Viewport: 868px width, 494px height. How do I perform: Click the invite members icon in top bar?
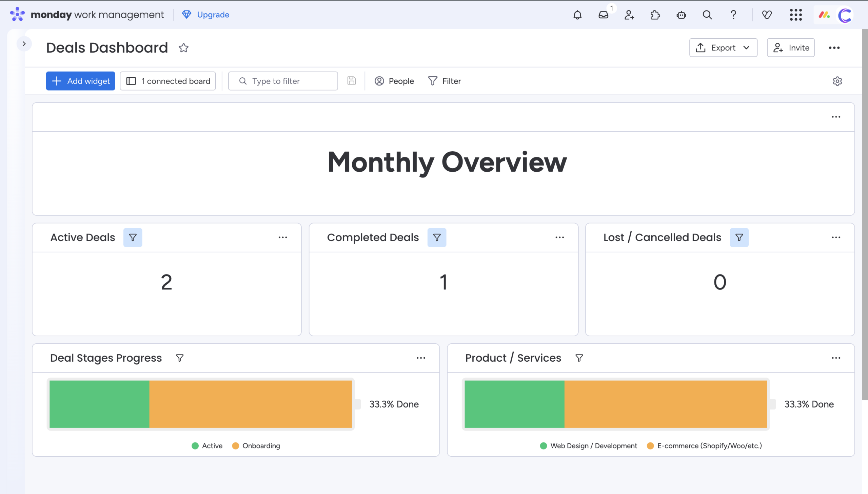[629, 15]
